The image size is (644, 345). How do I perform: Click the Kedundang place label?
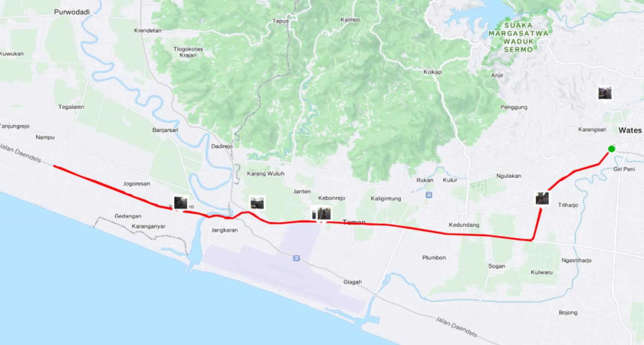click(x=464, y=225)
